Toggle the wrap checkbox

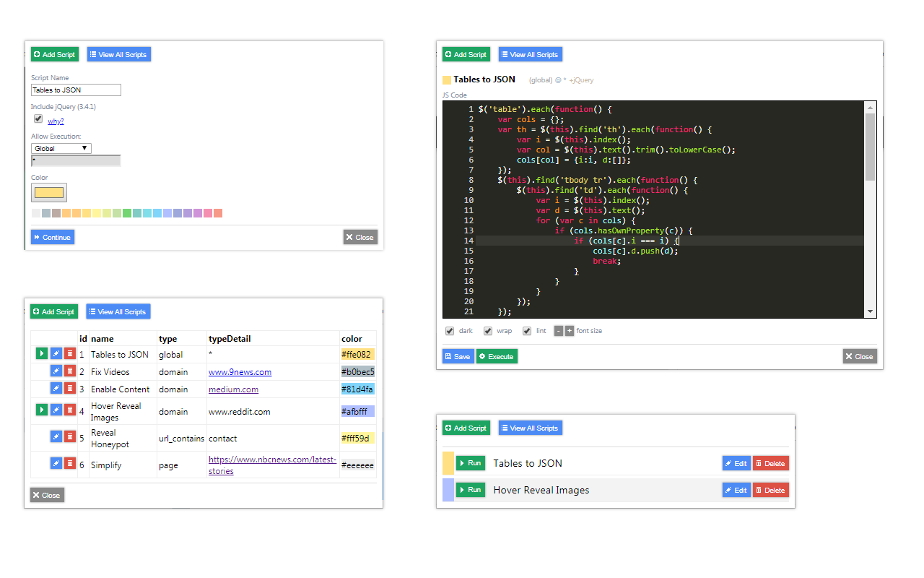[x=488, y=331]
